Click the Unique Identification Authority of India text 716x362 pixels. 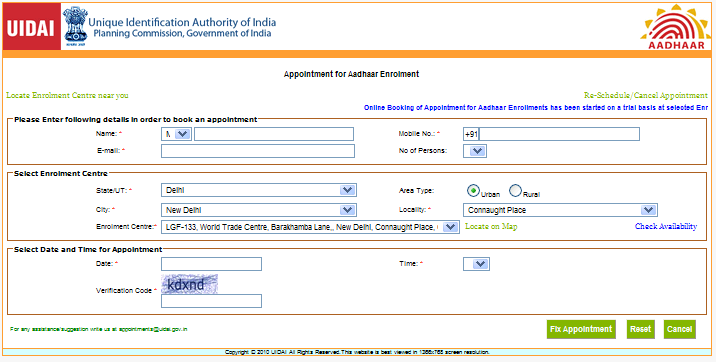182,22
